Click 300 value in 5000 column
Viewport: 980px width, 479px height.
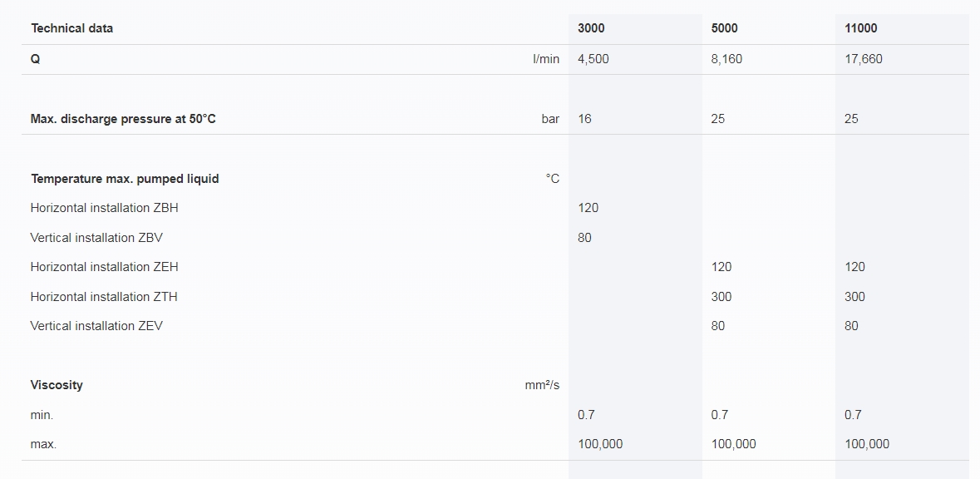coord(721,296)
